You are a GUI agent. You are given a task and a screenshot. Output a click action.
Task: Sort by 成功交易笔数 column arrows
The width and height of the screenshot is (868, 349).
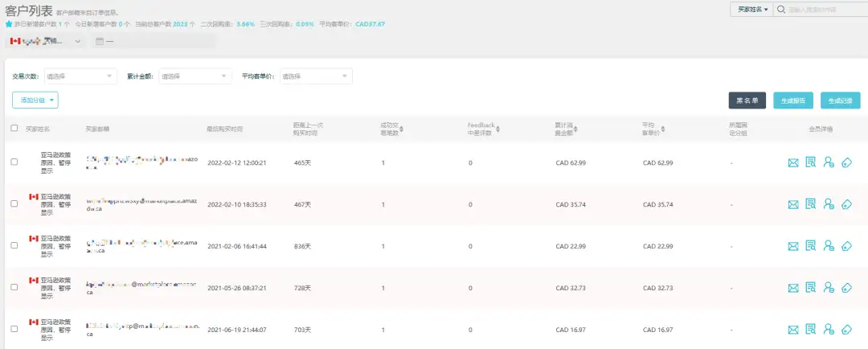coord(402,129)
